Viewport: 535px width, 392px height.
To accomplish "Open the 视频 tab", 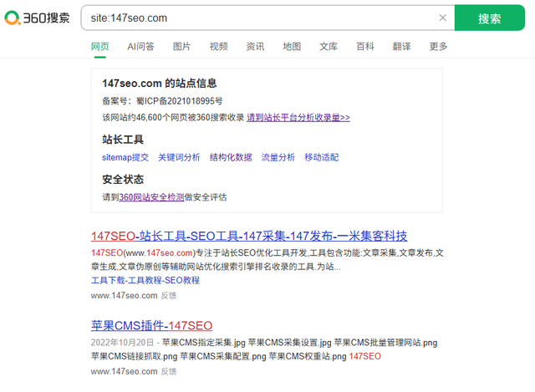I will tap(219, 46).
